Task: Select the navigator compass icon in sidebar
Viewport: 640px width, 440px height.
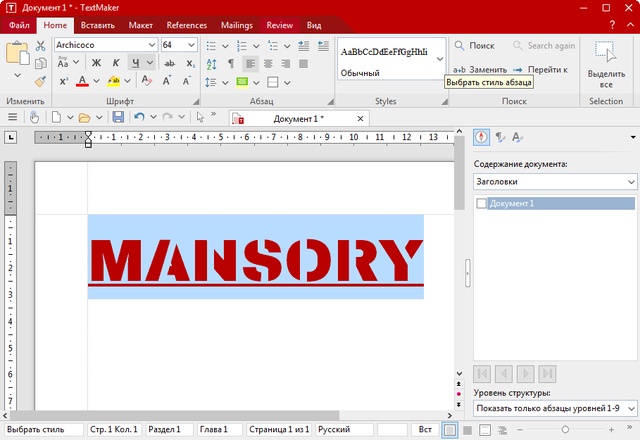Action: (x=481, y=137)
